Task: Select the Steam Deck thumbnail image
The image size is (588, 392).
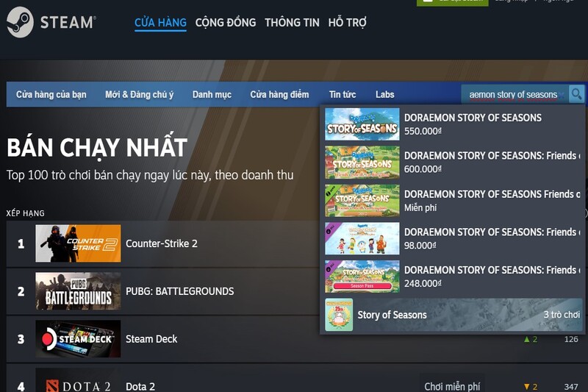Action: click(x=78, y=339)
